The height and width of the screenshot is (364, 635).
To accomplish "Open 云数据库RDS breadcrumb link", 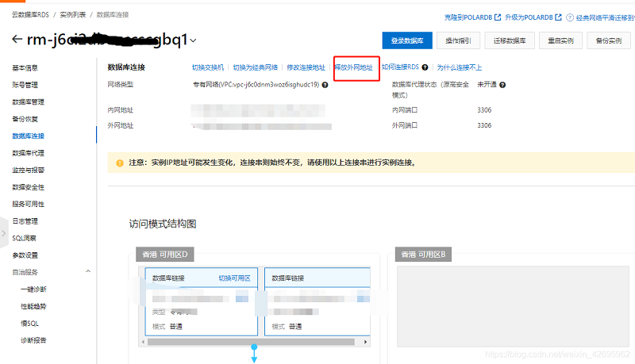I will point(30,14).
